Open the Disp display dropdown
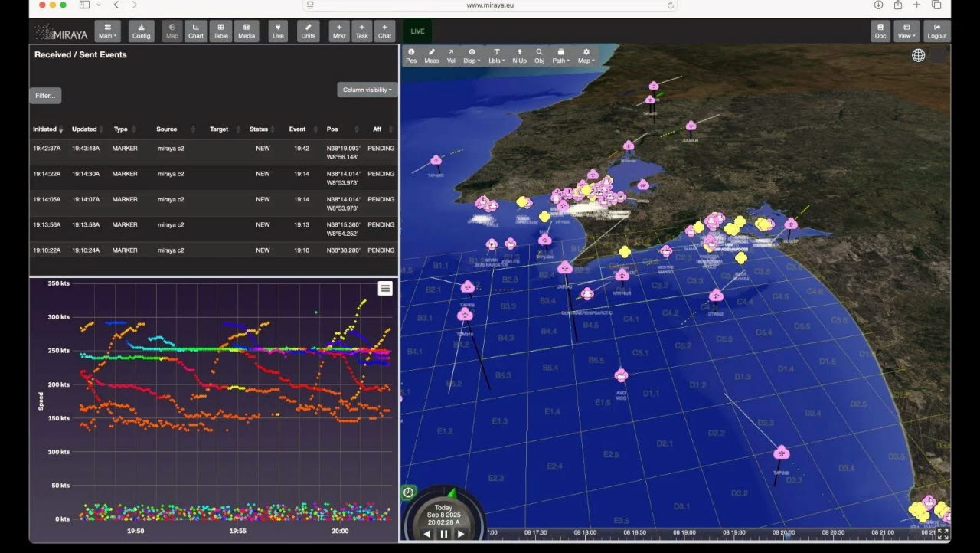 click(x=472, y=56)
